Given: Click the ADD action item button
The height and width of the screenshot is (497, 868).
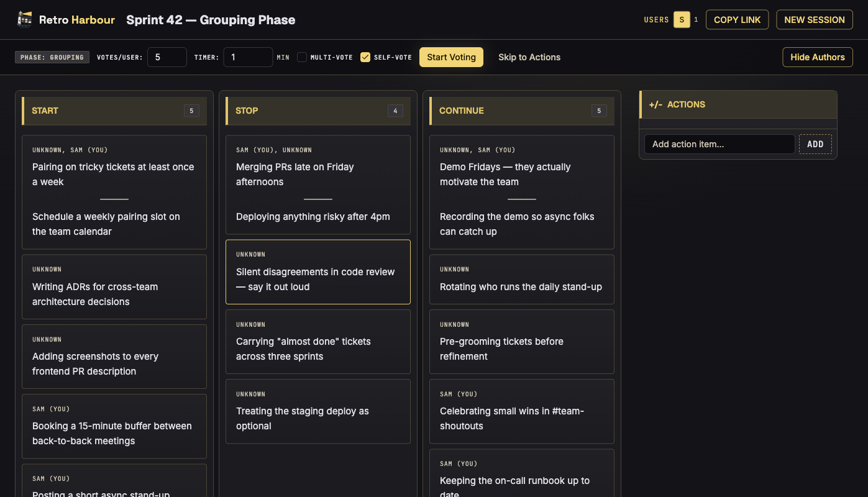Looking at the screenshot, I should tap(815, 144).
